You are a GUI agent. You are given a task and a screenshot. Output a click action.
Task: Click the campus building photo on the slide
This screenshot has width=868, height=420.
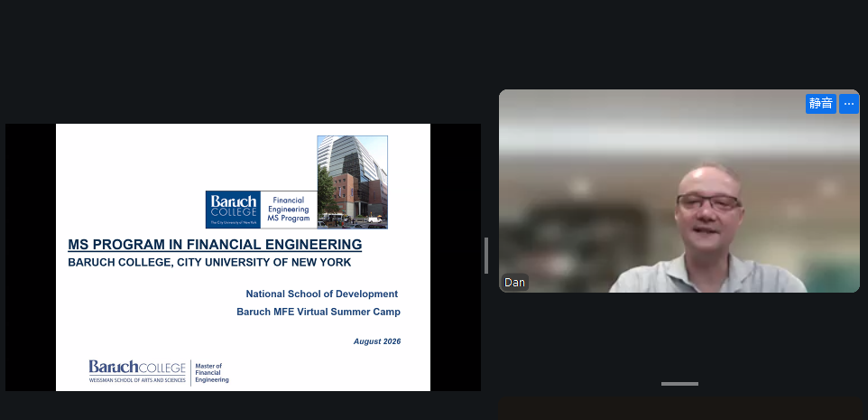352,182
